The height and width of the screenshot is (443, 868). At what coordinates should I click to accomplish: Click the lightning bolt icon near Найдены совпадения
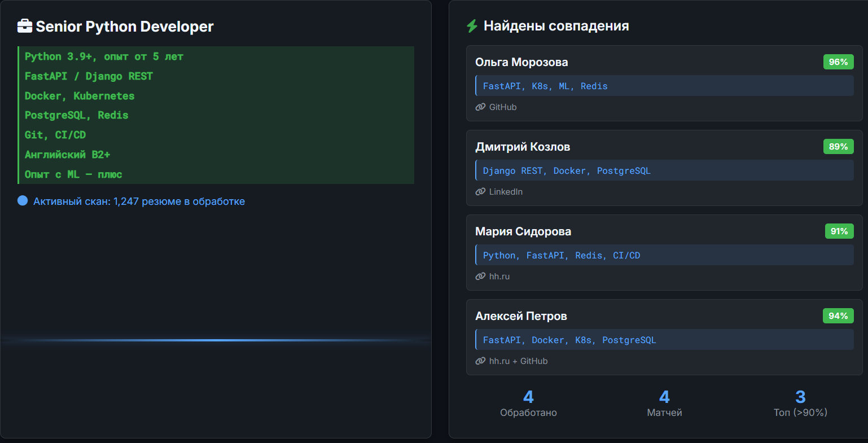(472, 26)
